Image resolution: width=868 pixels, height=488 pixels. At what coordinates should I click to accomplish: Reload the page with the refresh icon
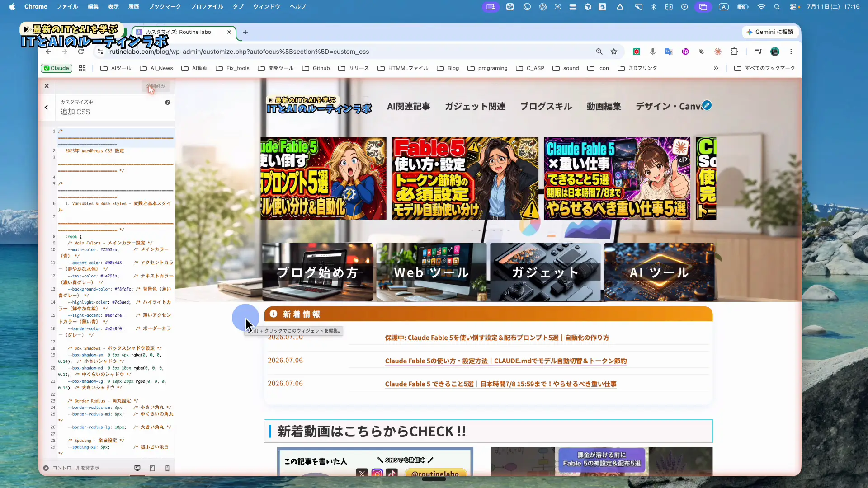(x=81, y=52)
